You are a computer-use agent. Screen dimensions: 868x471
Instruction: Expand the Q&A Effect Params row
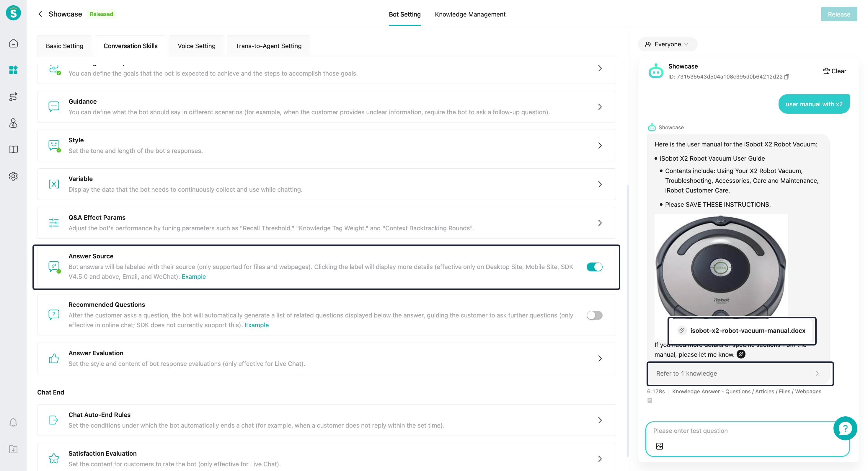(x=600, y=223)
